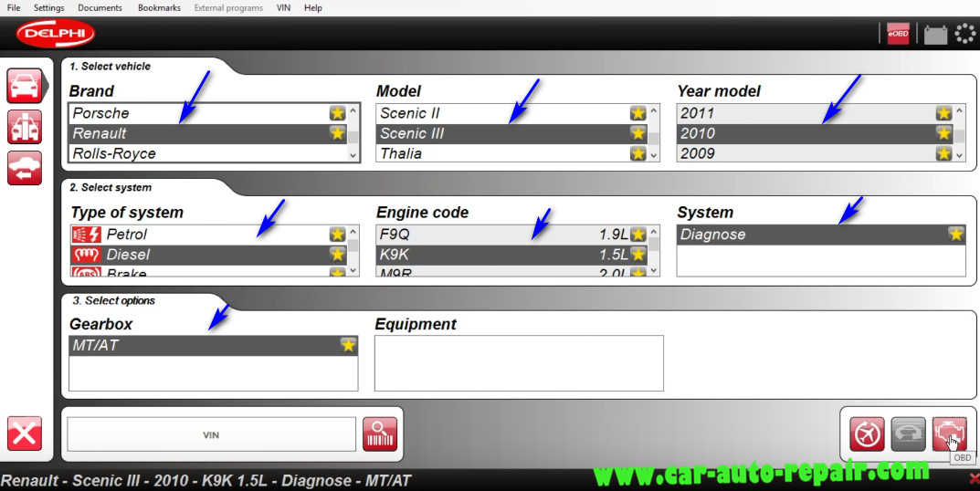
Task: Toggle favorite star for F9Q engine
Action: point(638,235)
